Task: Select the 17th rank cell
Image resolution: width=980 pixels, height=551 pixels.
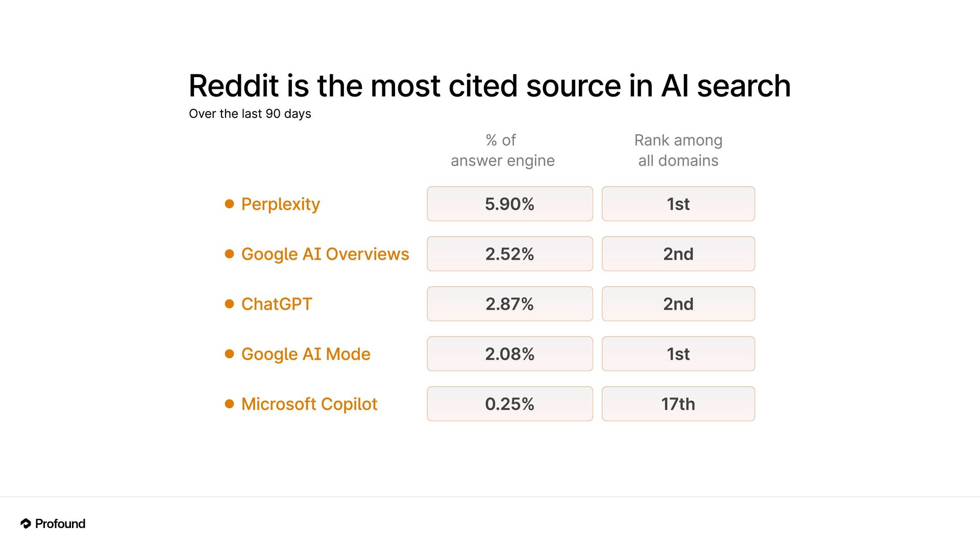Action: (x=678, y=404)
